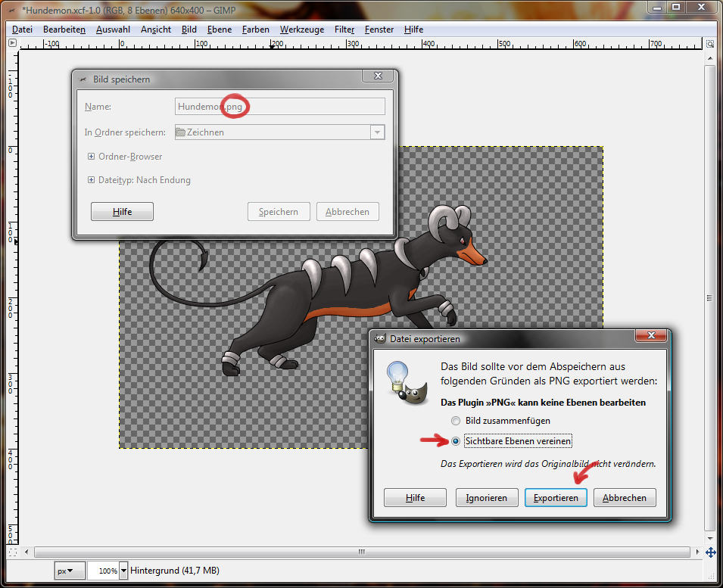Click the folder icon beside Zeichnen
Screen dimensions: 723x588
click(x=180, y=132)
